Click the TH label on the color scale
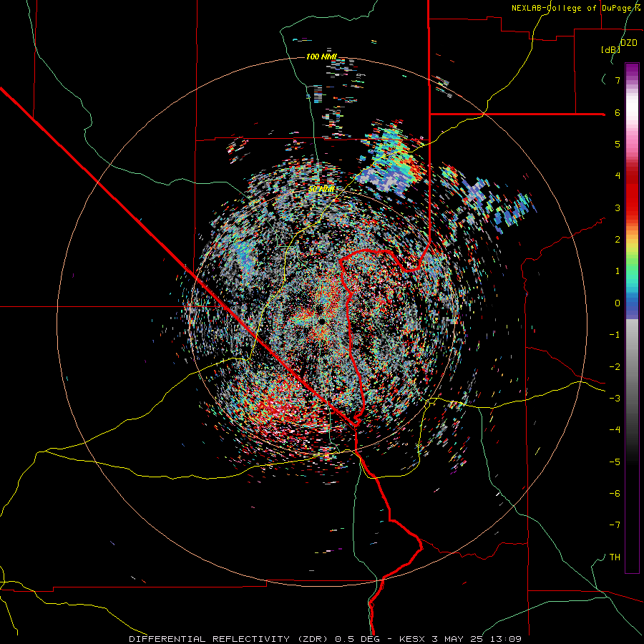Image resolution: width=644 pixels, height=644 pixels. (x=615, y=557)
